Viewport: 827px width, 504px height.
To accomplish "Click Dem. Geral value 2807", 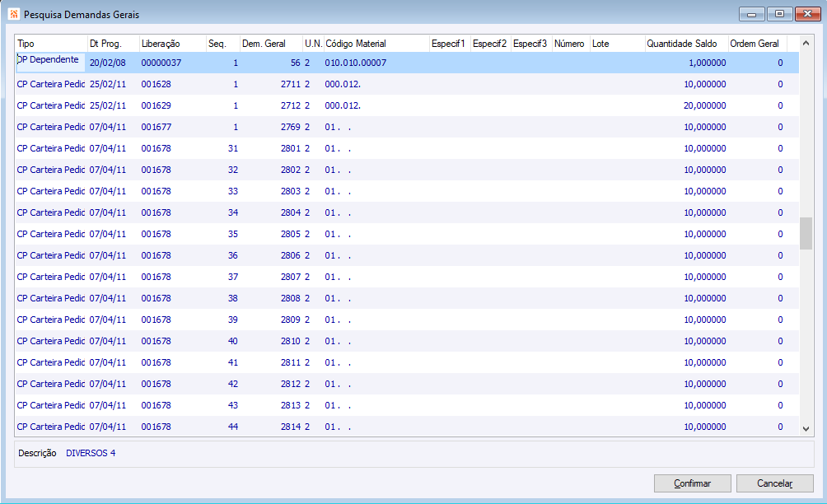I will pos(291,277).
